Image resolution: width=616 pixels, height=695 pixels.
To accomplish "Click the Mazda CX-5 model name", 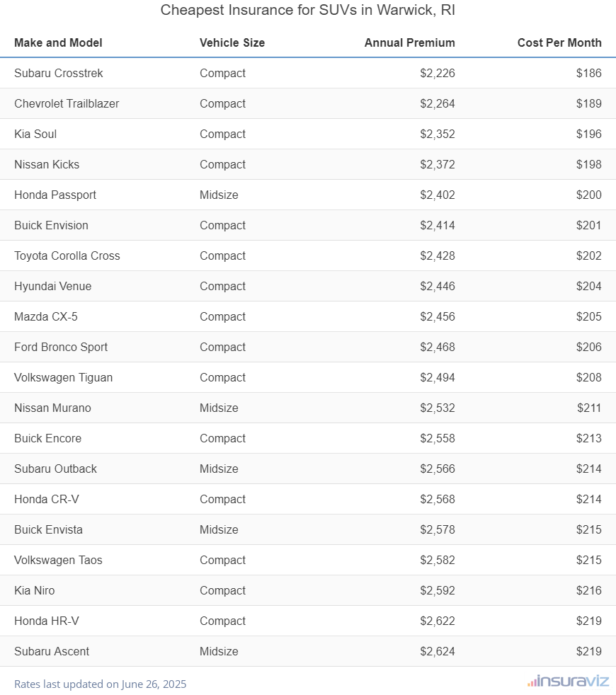I will (46, 316).
